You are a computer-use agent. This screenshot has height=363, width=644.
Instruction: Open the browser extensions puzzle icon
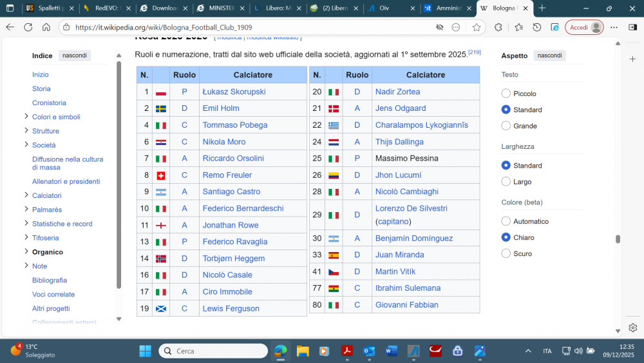coord(498,27)
